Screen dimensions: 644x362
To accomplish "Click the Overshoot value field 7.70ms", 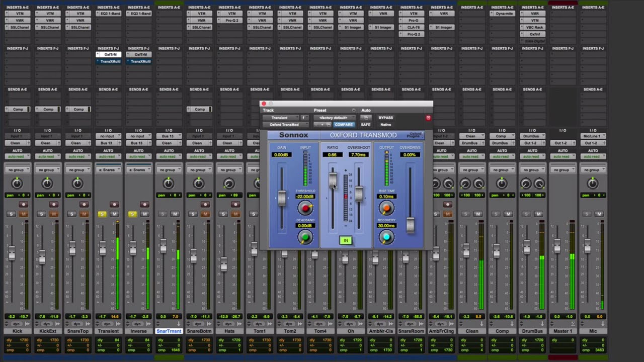I will point(359,155).
